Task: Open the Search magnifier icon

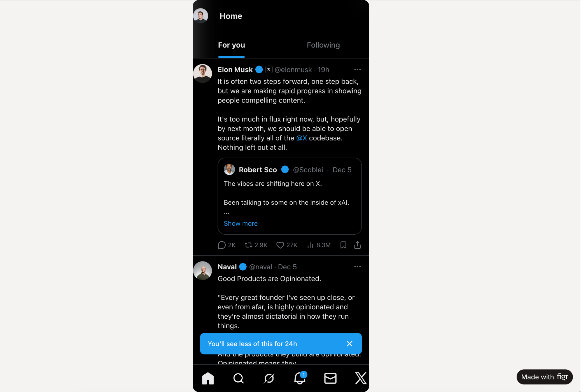Action: (238, 378)
